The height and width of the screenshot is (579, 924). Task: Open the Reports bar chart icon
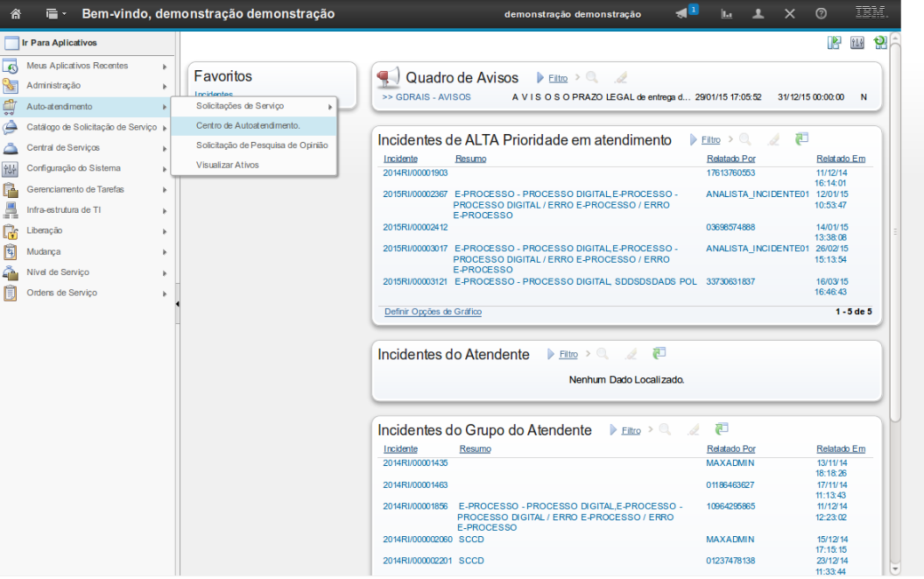[726, 14]
